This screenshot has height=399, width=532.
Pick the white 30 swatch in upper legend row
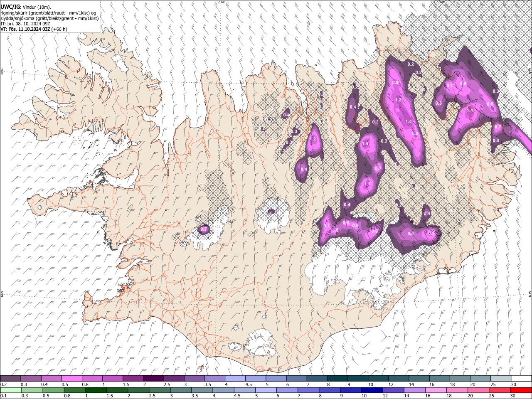pos(521,379)
